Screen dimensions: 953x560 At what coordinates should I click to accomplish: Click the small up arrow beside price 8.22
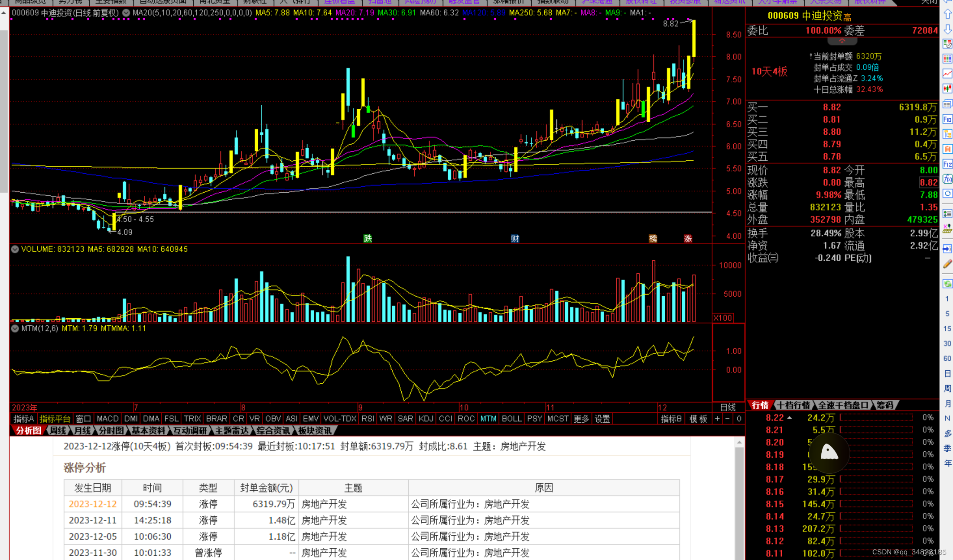[790, 418]
